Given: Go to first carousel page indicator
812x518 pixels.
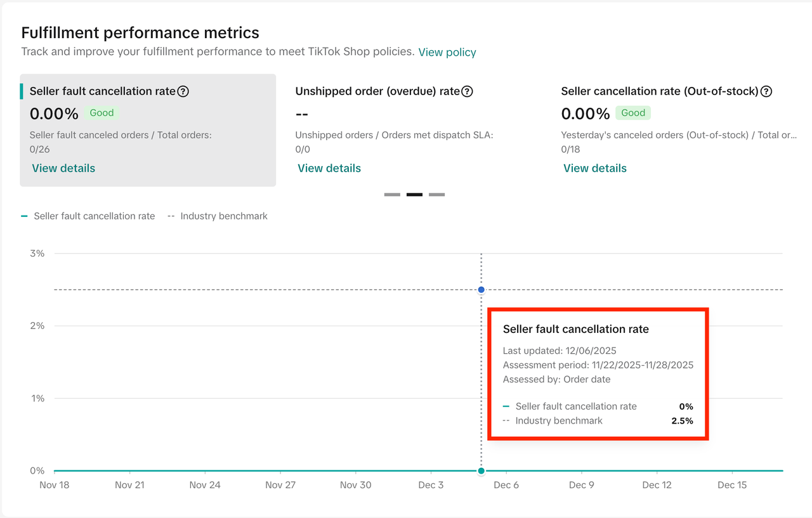Looking at the screenshot, I should [392, 195].
